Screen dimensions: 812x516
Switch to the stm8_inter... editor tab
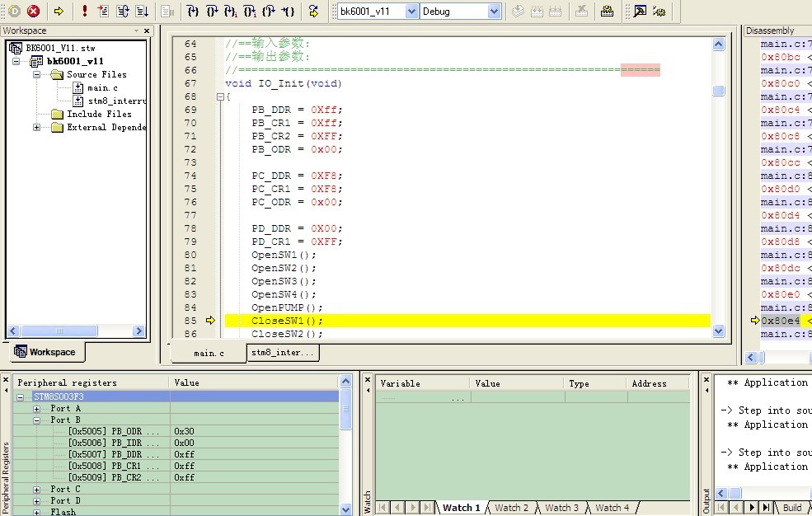[283, 353]
